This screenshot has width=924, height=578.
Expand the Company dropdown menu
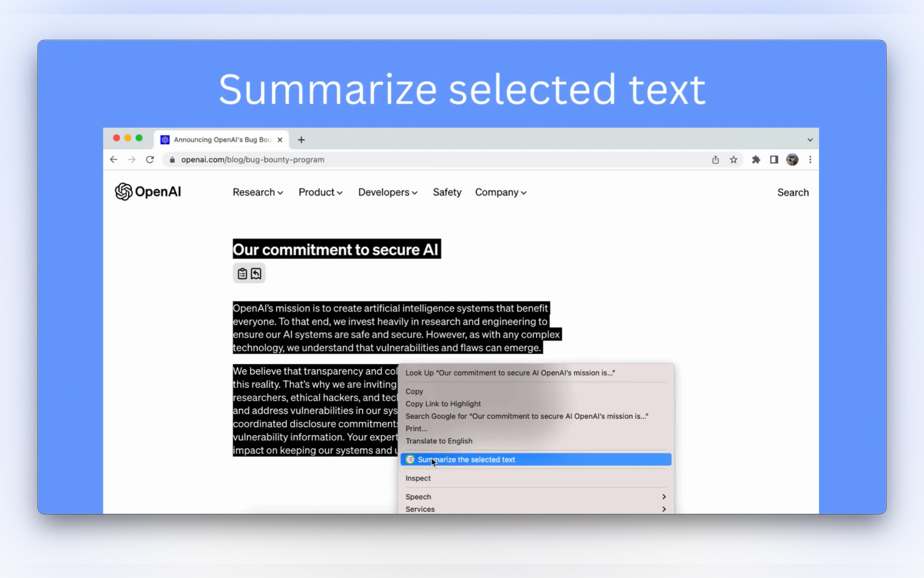[501, 192]
